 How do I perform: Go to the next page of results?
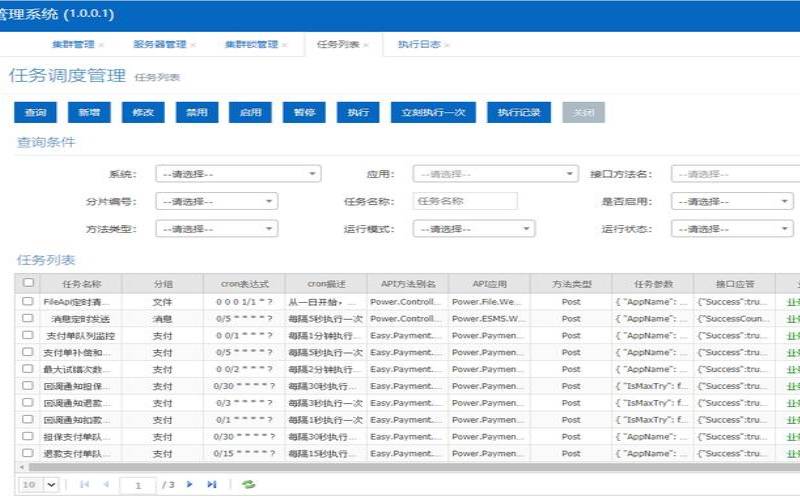(190, 484)
